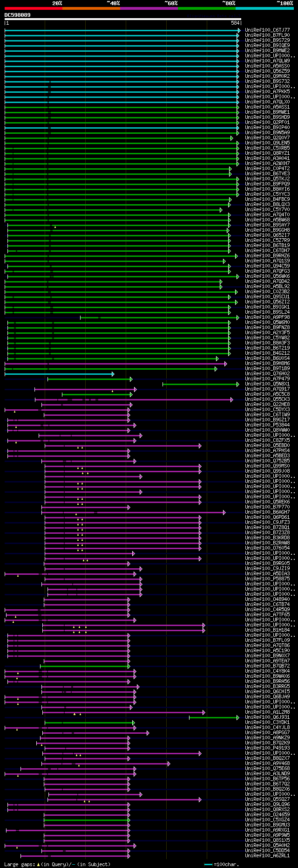
Task: Click the UniRef100_A9PF98 label
Action: 267,317
